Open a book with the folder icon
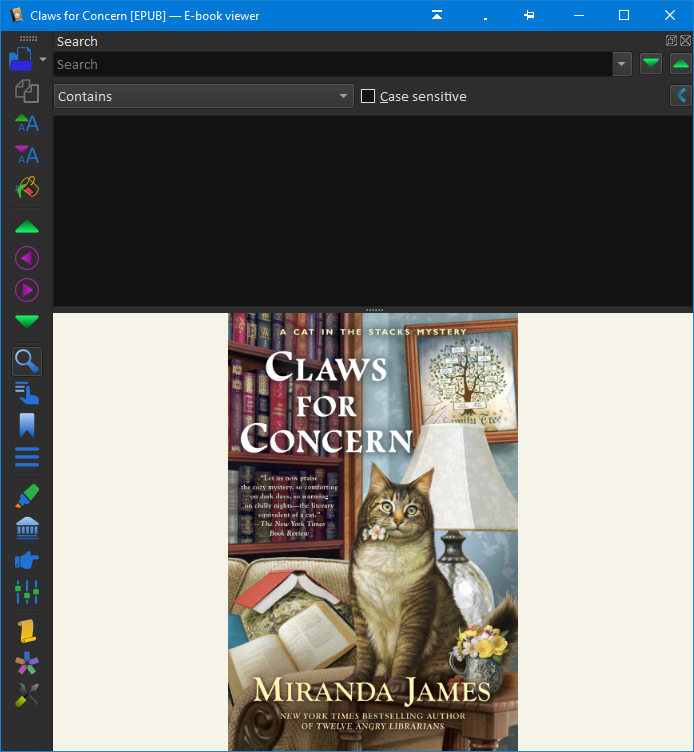 point(21,59)
